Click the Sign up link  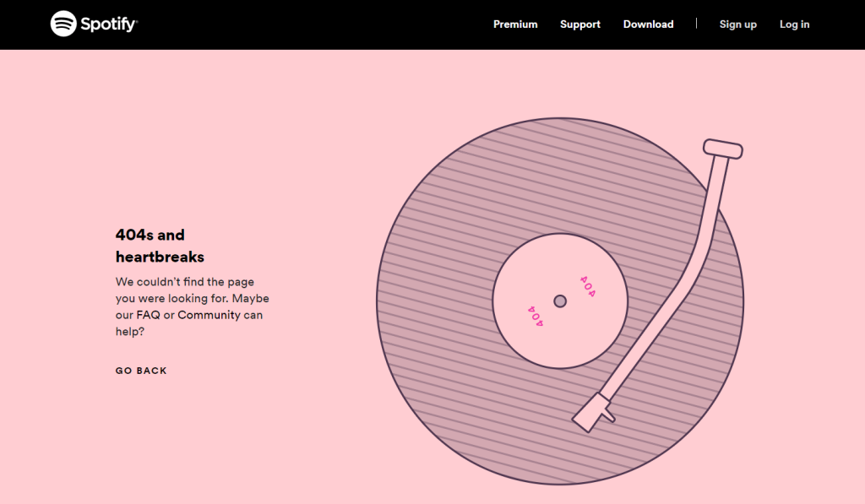click(737, 24)
